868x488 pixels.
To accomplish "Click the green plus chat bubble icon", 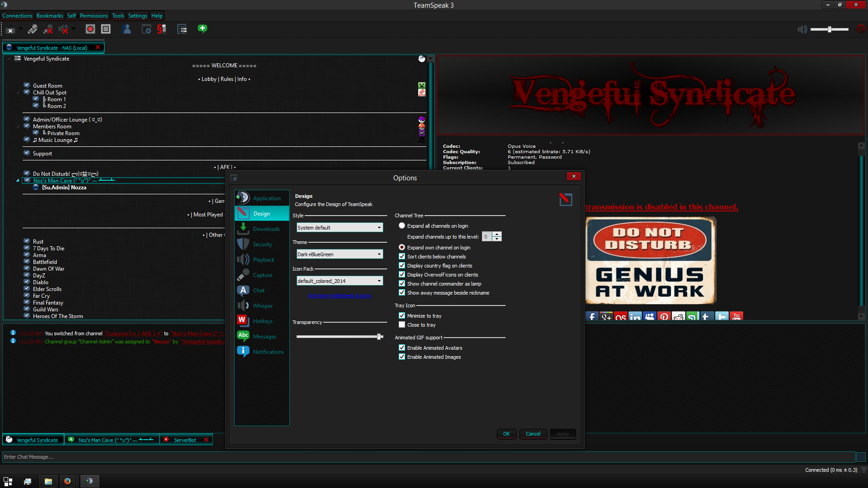I will (202, 29).
